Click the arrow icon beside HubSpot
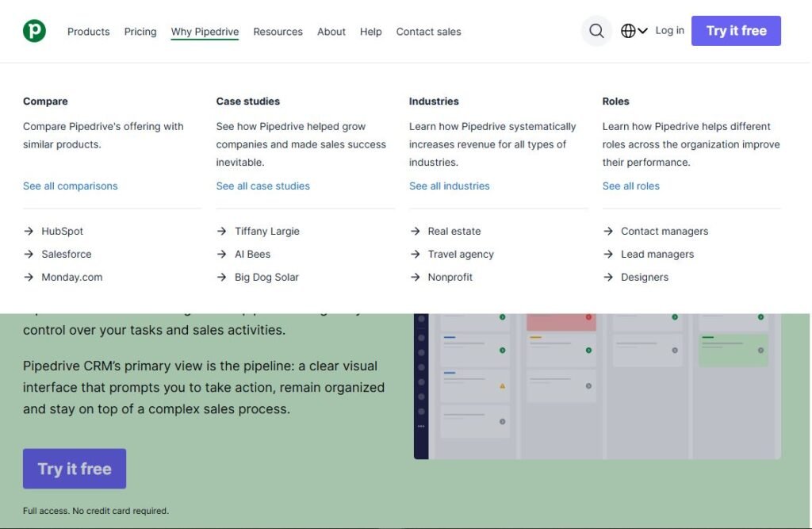 [x=28, y=231]
